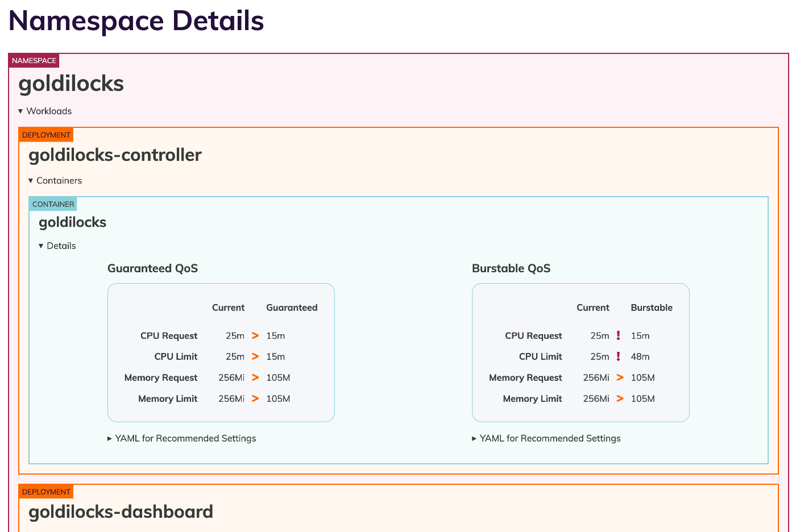The height and width of the screenshot is (532, 796).
Task: Click the Guaranteed column header
Action: [x=292, y=307]
